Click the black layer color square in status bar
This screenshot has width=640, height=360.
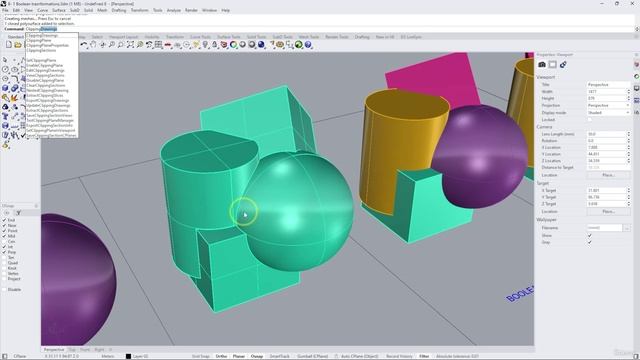(x=128, y=356)
